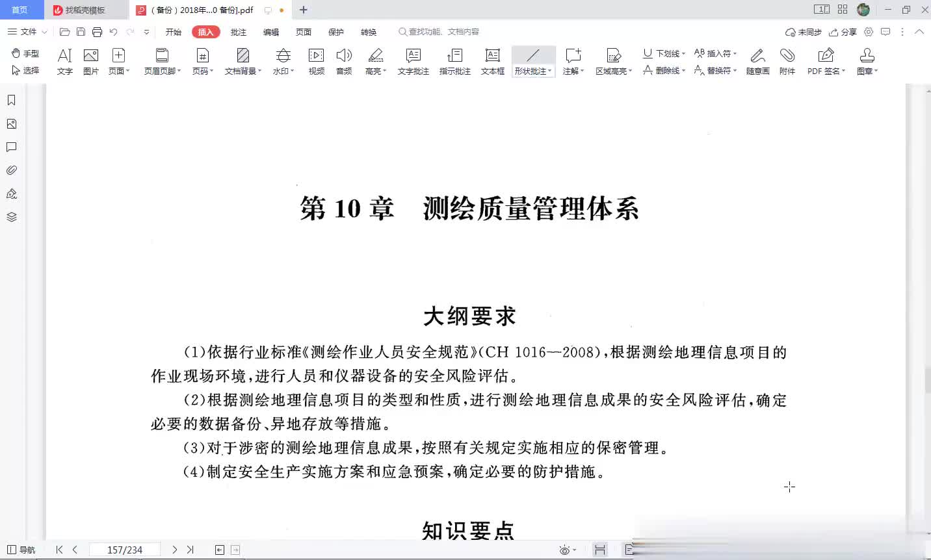Select the Image insert tool
The image size is (931, 560).
(x=91, y=62)
